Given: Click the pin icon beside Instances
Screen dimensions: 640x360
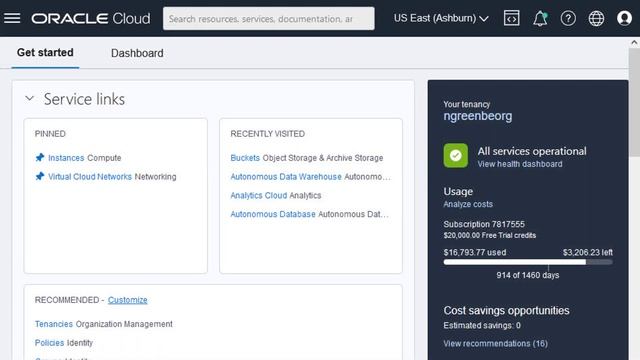Looking at the screenshot, I should (x=40, y=158).
